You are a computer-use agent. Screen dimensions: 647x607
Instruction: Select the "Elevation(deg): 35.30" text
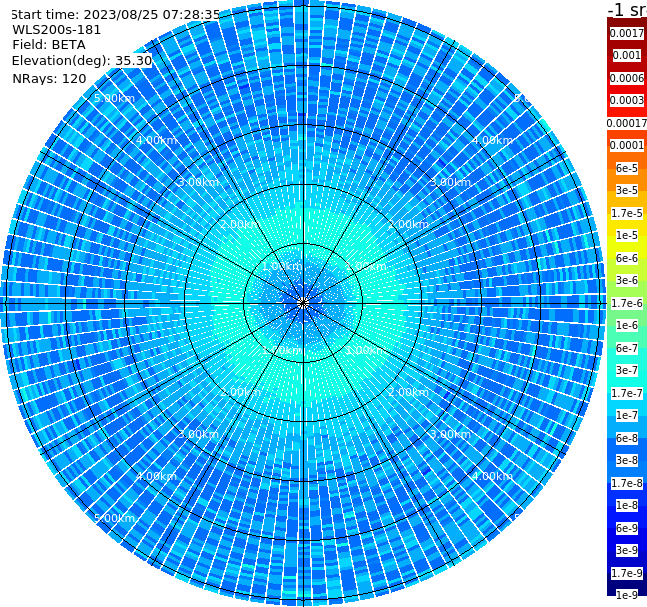point(82,61)
